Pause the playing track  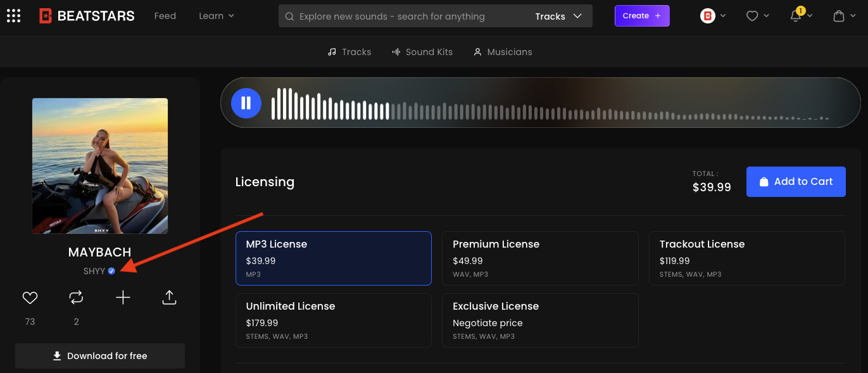tap(246, 103)
